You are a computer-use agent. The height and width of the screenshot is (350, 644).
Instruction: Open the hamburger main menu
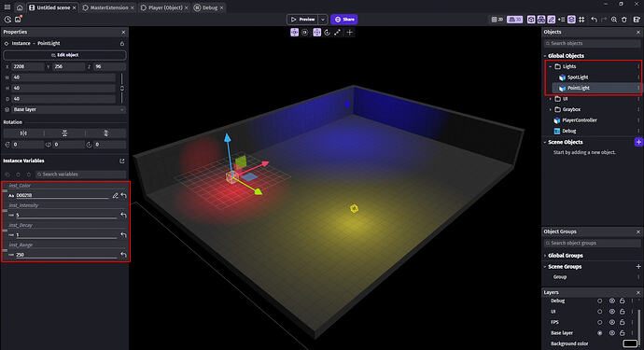pos(7,7)
